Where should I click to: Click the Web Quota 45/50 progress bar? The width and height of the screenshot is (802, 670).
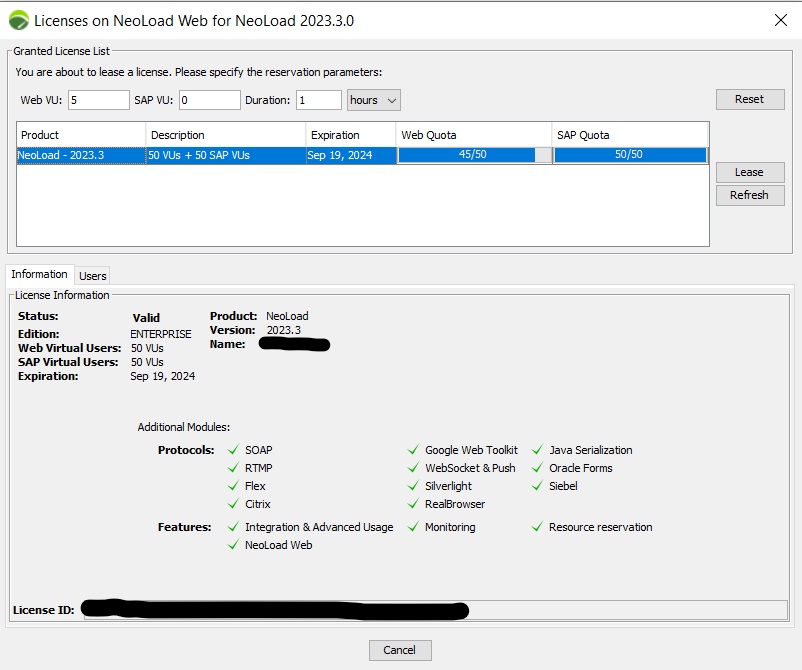tap(474, 155)
